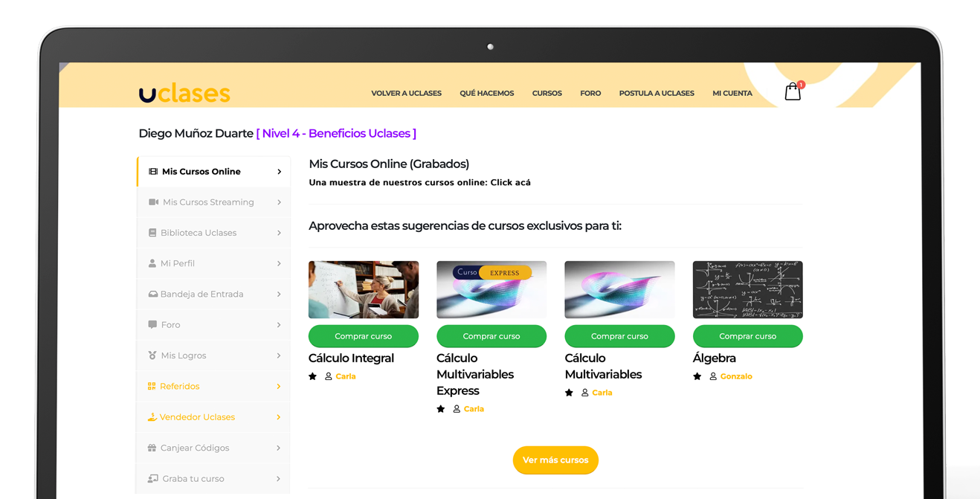Open the non-Express Cálculo Multivariables thumbnail
Screen dimensions: 980x499
point(619,290)
